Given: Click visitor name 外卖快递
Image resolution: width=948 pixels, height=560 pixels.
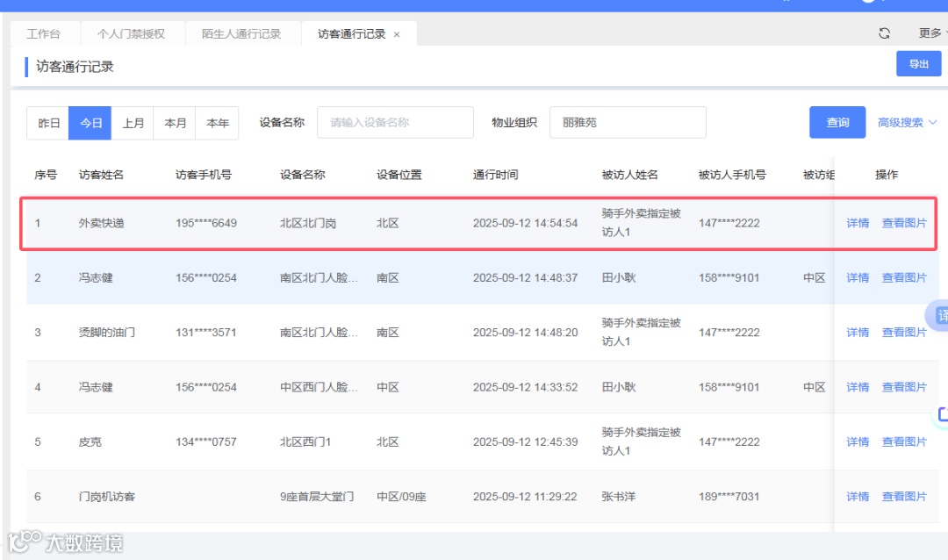Looking at the screenshot, I should tap(101, 223).
